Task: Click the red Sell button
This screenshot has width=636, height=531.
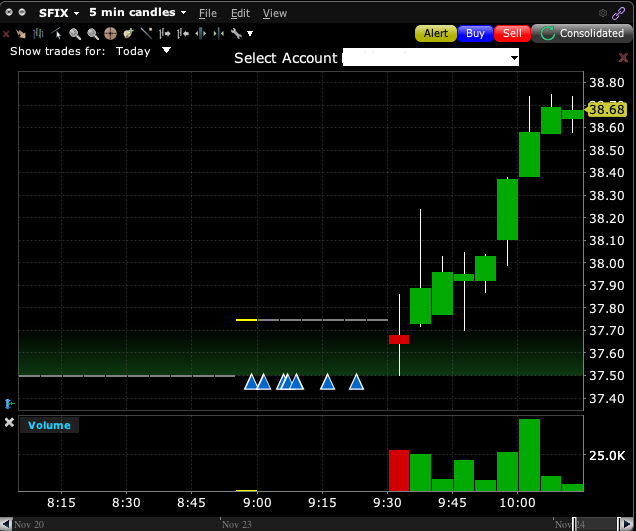Action: tap(512, 33)
